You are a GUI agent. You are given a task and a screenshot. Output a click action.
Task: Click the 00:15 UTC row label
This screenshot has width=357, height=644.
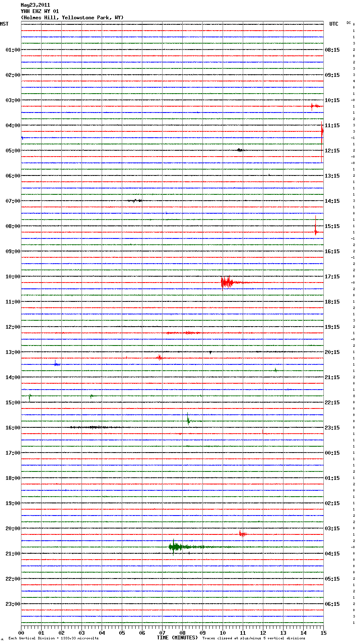pos(332,453)
